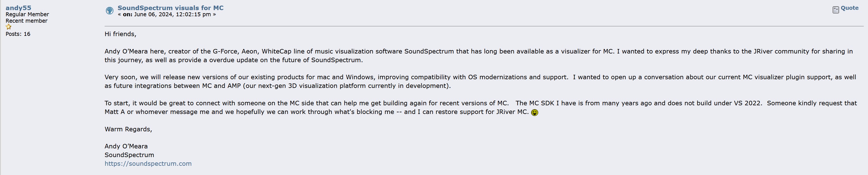Click the bold 'on:' label
The height and width of the screenshot is (175, 868).
point(127,14)
